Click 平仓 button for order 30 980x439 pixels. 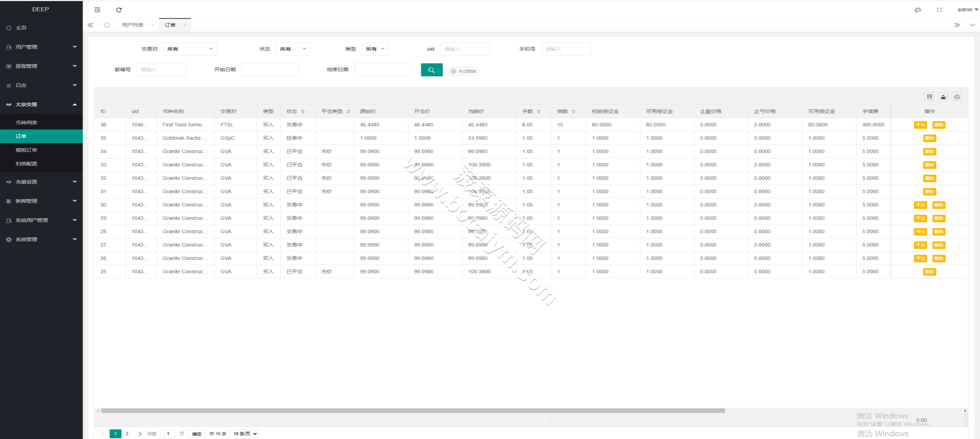[x=920, y=205]
